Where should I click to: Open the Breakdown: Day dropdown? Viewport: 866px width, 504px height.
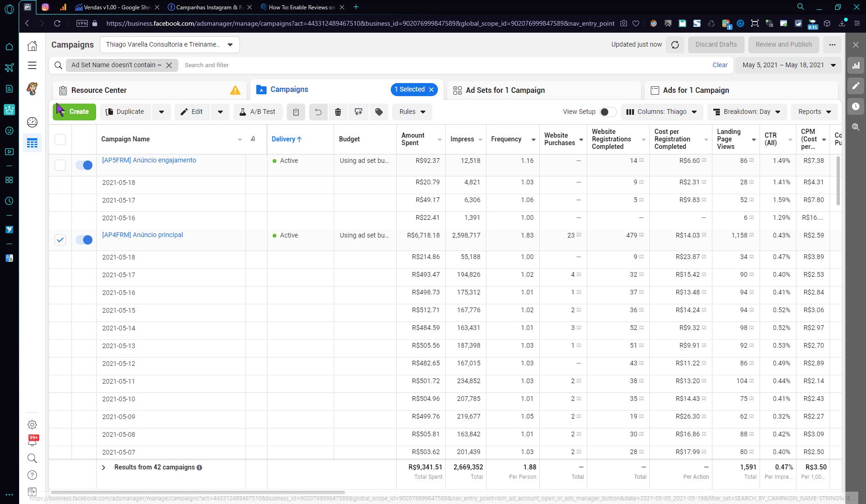pos(747,112)
